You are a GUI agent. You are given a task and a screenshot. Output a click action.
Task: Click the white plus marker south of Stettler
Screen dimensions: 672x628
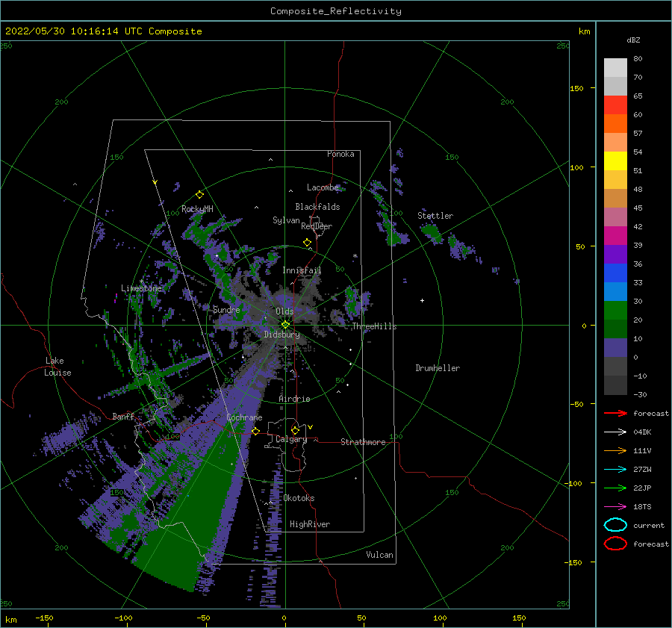pos(422,300)
